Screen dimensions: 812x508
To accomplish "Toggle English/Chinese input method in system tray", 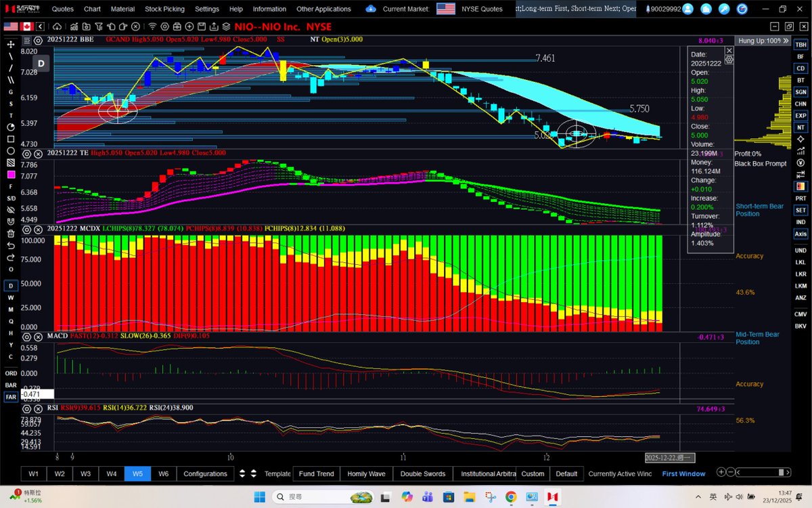I will (x=713, y=496).
